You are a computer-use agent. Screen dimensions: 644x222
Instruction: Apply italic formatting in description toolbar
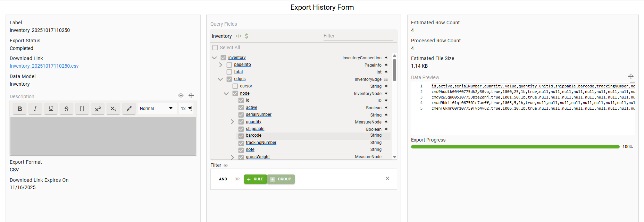(35, 109)
